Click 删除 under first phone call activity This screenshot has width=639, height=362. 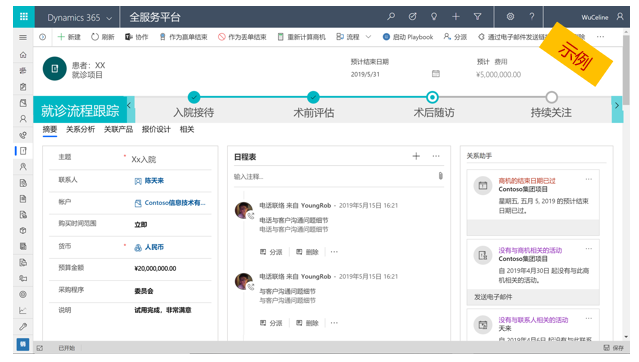(x=307, y=252)
